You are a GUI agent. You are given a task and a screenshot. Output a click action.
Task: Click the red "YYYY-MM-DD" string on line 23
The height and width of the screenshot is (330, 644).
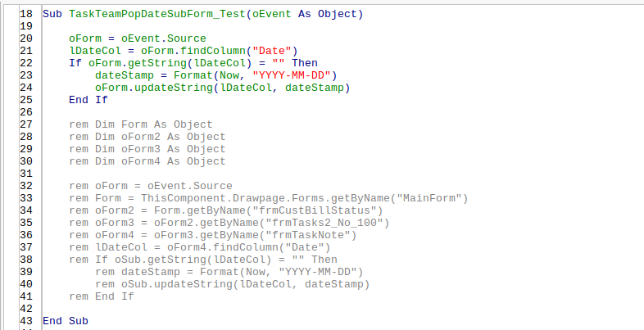(292, 75)
